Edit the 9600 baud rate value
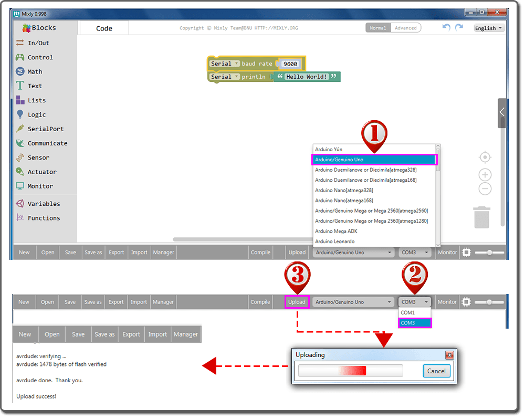Viewport: 525px width, 420px height. coord(290,64)
